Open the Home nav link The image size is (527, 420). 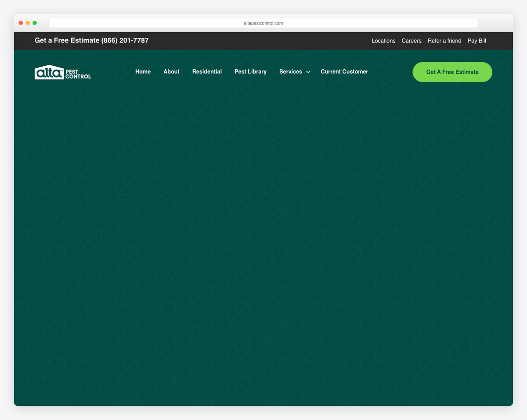tap(143, 72)
